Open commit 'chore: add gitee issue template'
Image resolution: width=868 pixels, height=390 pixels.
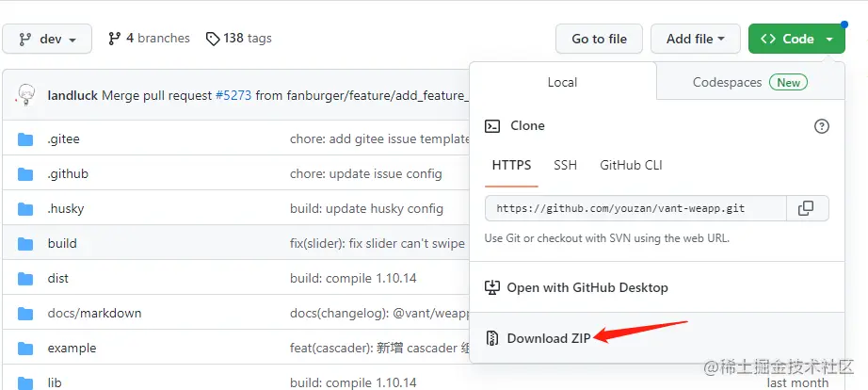[x=379, y=139]
